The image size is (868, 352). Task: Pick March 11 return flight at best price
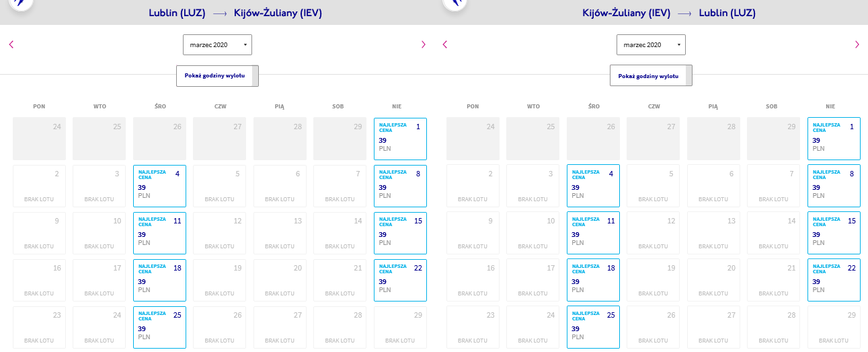click(x=593, y=233)
